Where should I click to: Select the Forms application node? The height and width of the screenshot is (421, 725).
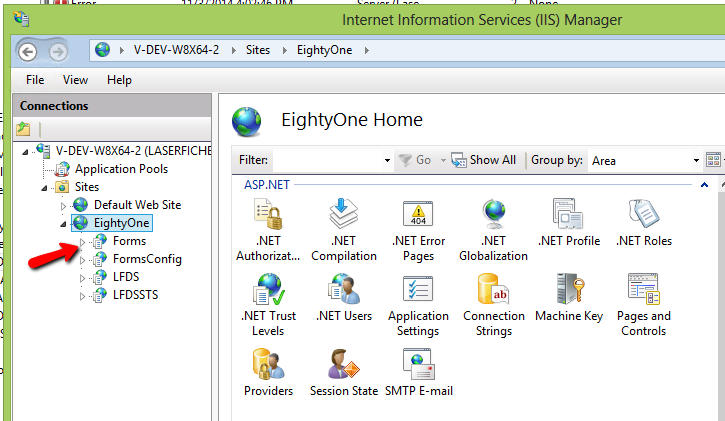tap(129, 241)
